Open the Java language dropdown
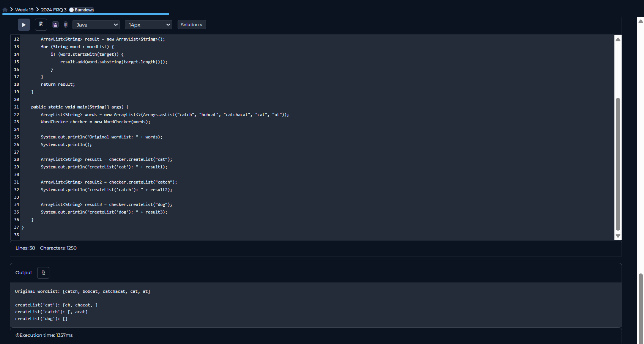 pos(96,25)
